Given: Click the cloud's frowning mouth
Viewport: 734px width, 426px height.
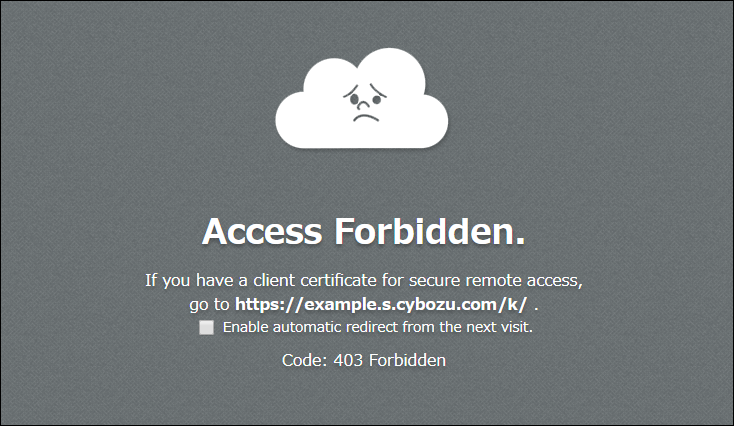Looking at the screenshot, I should coord(363,115).
